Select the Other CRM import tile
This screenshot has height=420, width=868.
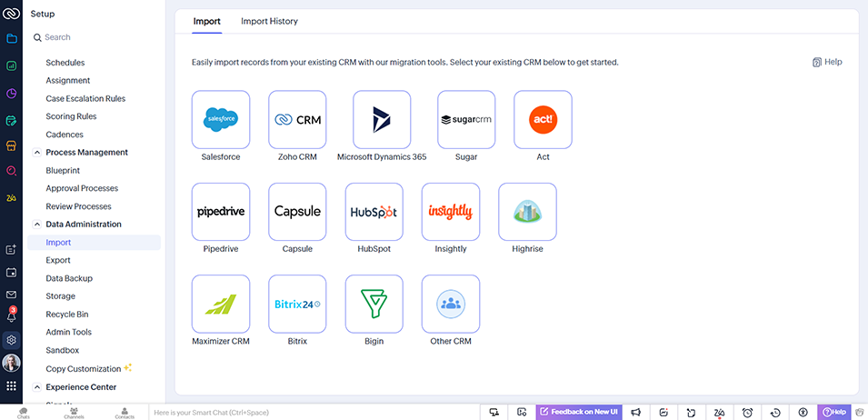[x=451, y=304]
